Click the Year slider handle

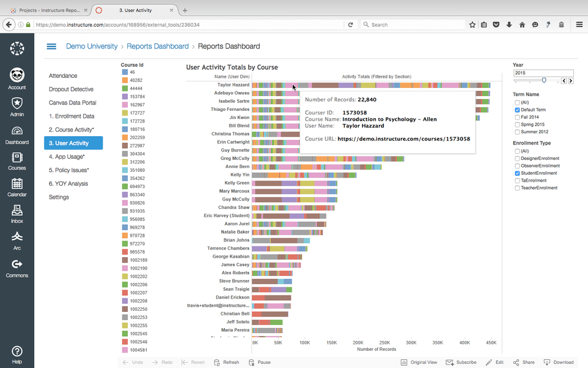[544, 80]
